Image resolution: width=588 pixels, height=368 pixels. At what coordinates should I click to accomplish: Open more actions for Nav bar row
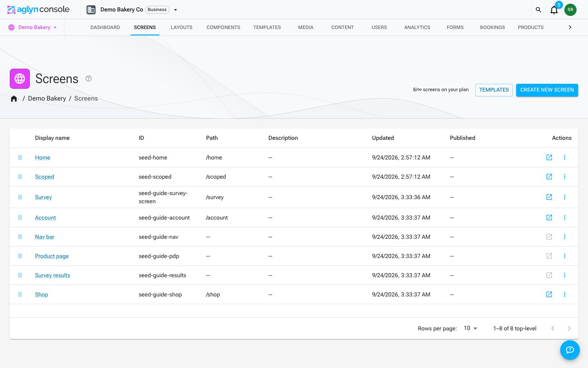565,237
